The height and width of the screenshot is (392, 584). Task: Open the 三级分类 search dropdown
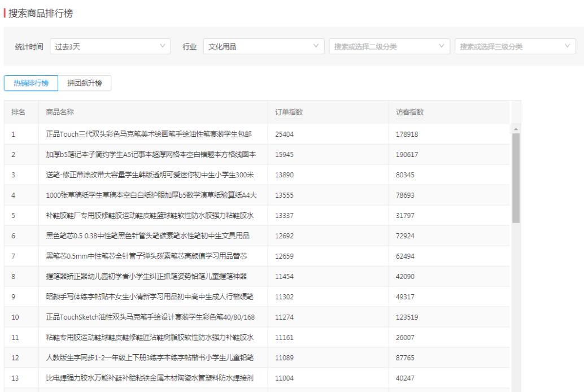point(515,47)
